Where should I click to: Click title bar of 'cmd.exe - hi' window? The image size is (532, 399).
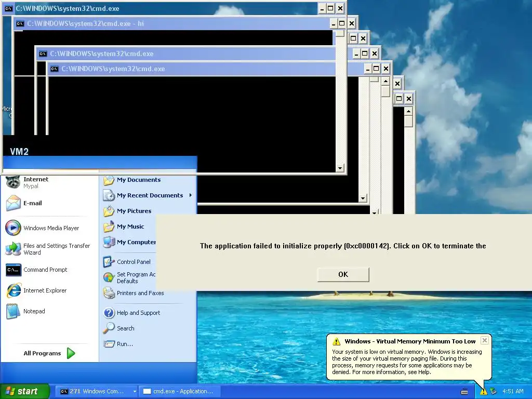[171, 23]
